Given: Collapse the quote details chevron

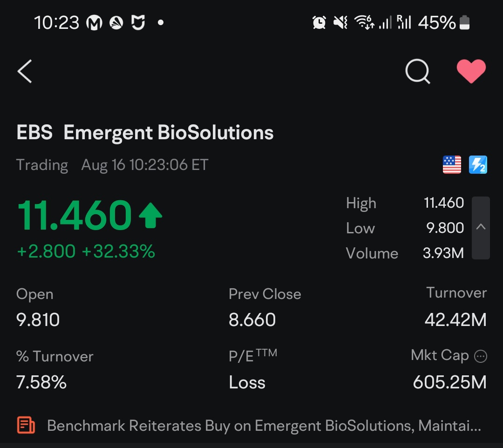Looking at the screenshot, I should pos(481,227).
